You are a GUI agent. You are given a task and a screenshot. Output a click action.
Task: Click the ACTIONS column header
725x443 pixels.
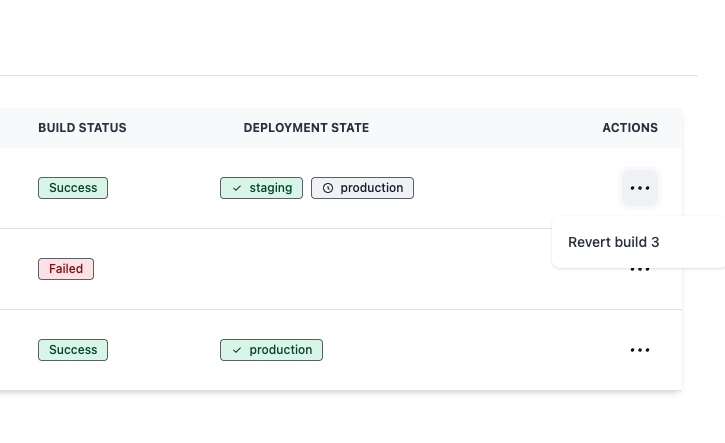(630, 128)
